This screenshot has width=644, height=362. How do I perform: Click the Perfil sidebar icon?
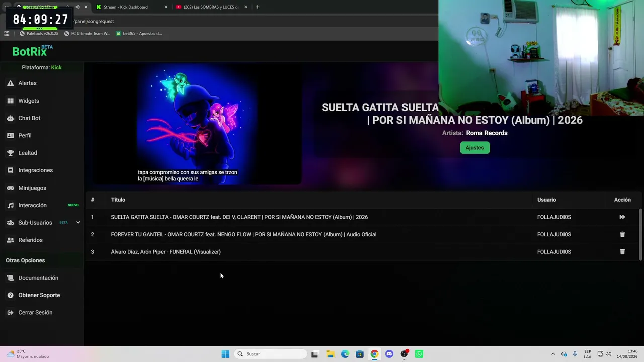coord(10,136)
